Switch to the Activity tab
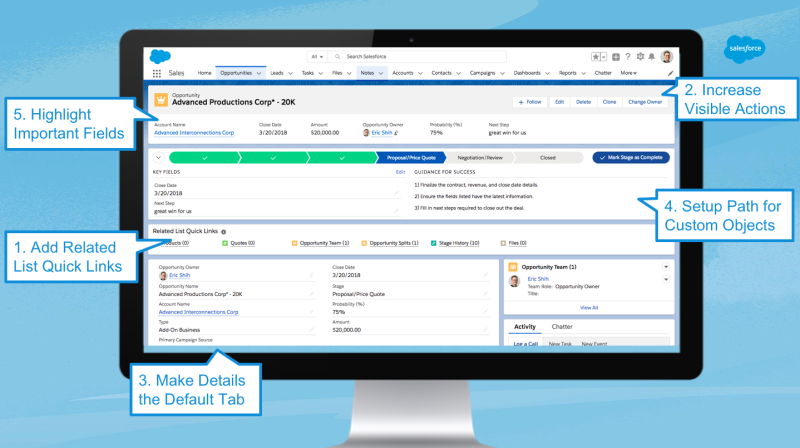The image size is (800, 448). (x=524, y=327)
